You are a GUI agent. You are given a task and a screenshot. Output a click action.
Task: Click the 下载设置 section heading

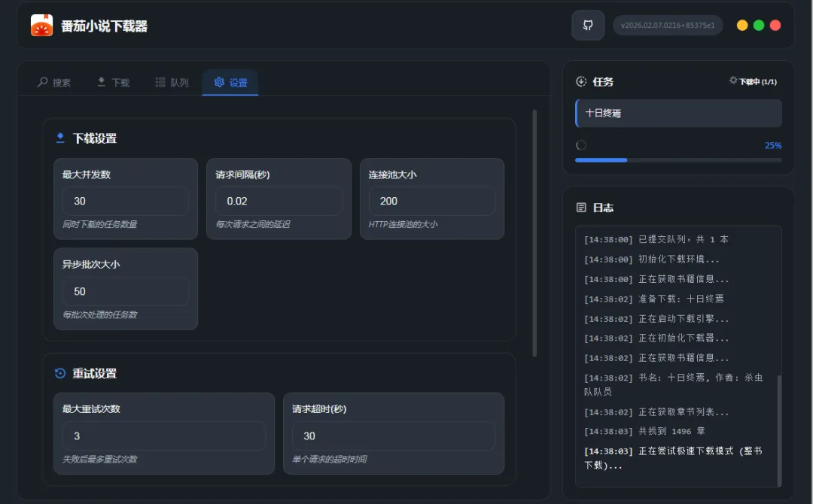[x=94, y=138]
